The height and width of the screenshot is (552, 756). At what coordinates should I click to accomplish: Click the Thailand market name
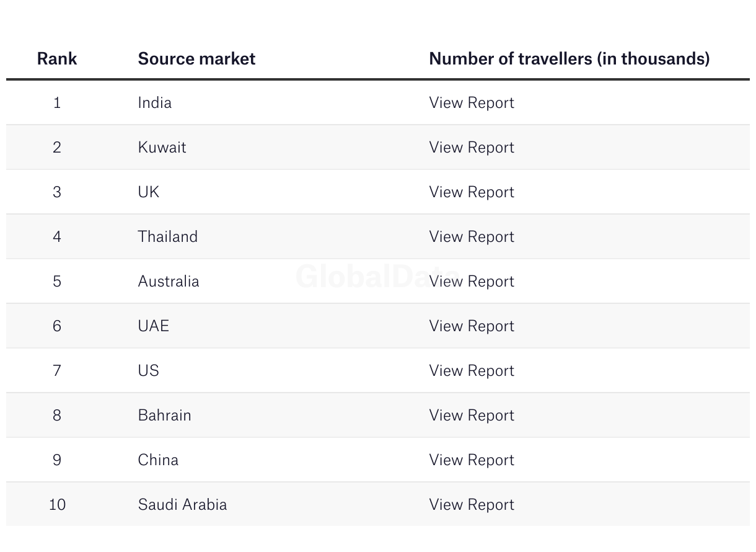point(167,237)
